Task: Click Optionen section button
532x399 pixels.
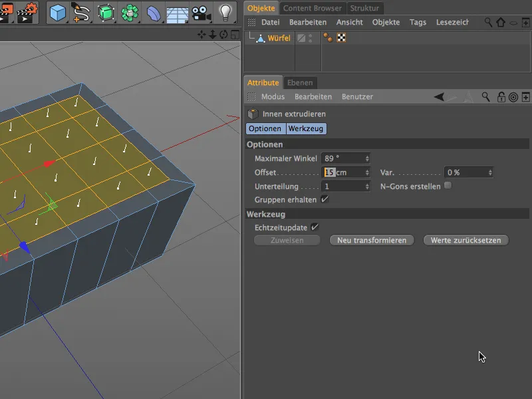Action: click(266, 128)
